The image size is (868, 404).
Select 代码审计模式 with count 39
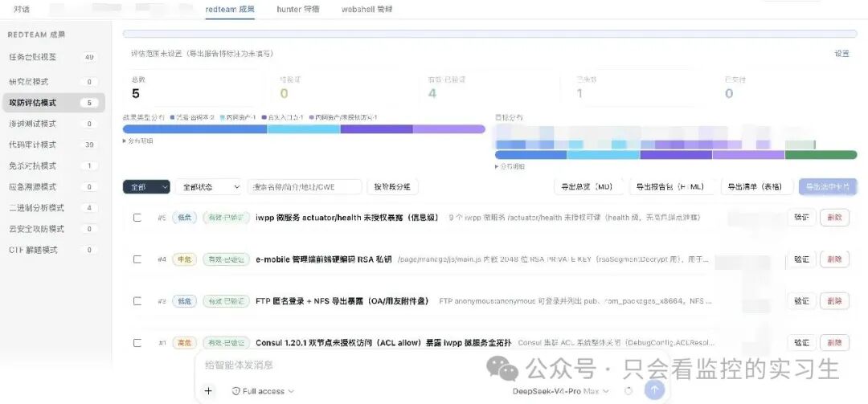click(53, 145)
